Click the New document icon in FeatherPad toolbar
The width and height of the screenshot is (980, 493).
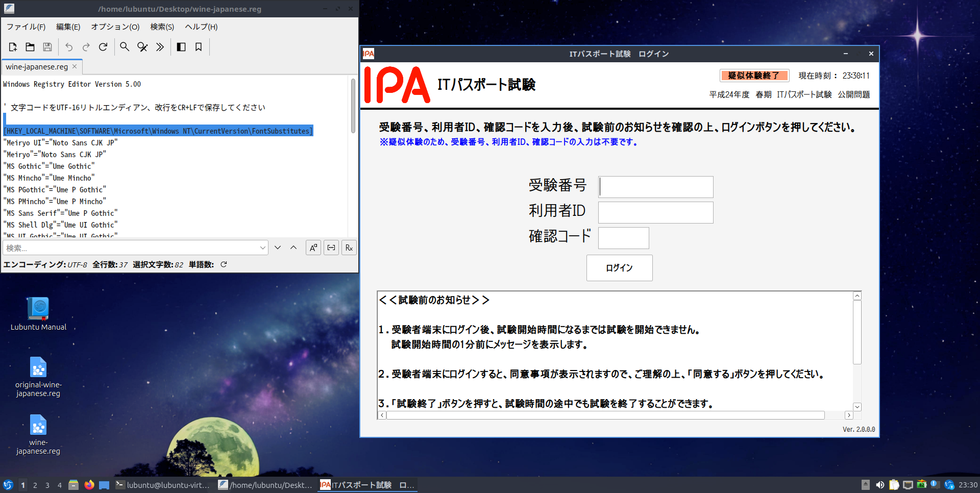13,47
